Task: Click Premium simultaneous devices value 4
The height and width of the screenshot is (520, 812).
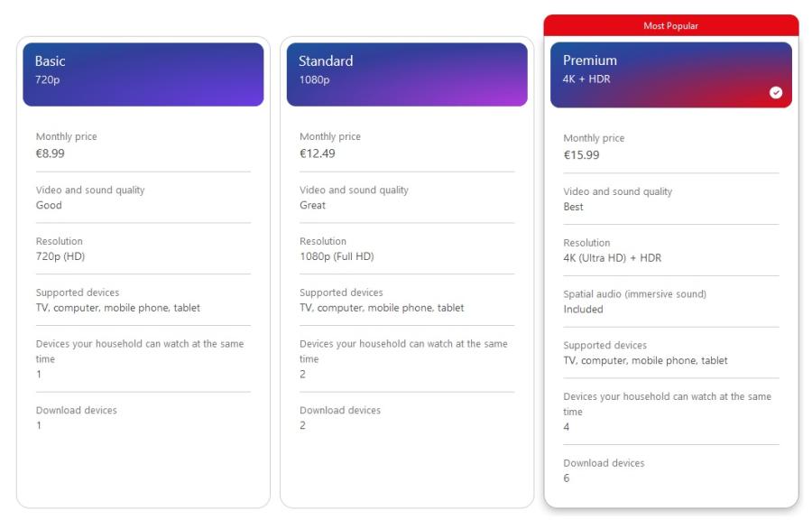Action: [x=566, y=427]
